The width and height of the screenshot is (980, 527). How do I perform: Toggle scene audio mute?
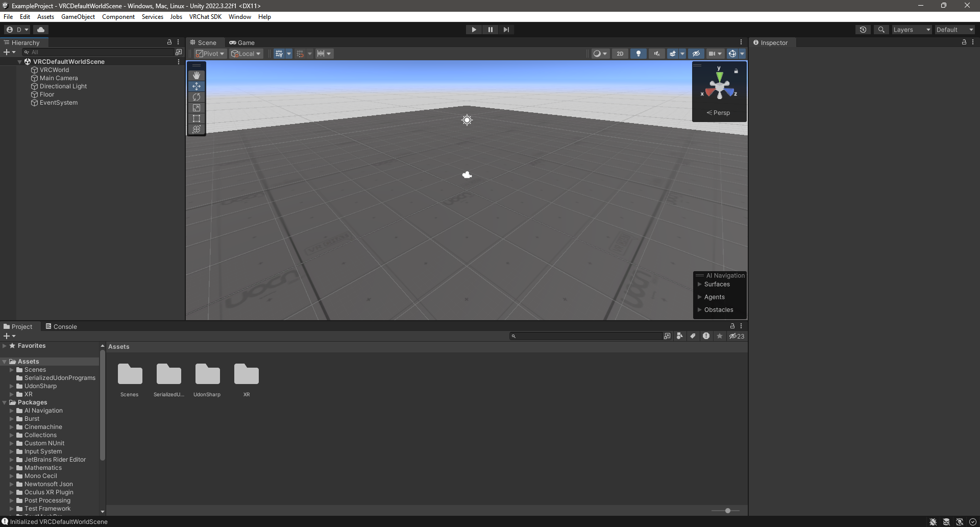[x=657, y=54]
